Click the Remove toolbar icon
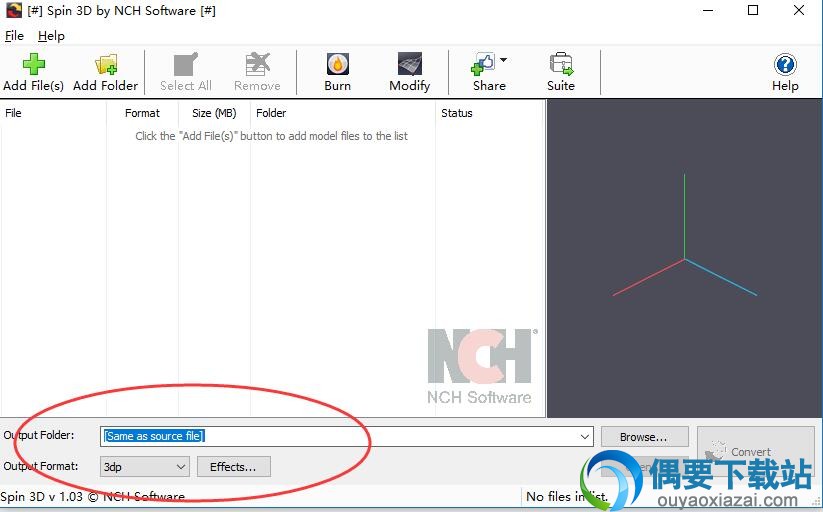 click(257, 64)
